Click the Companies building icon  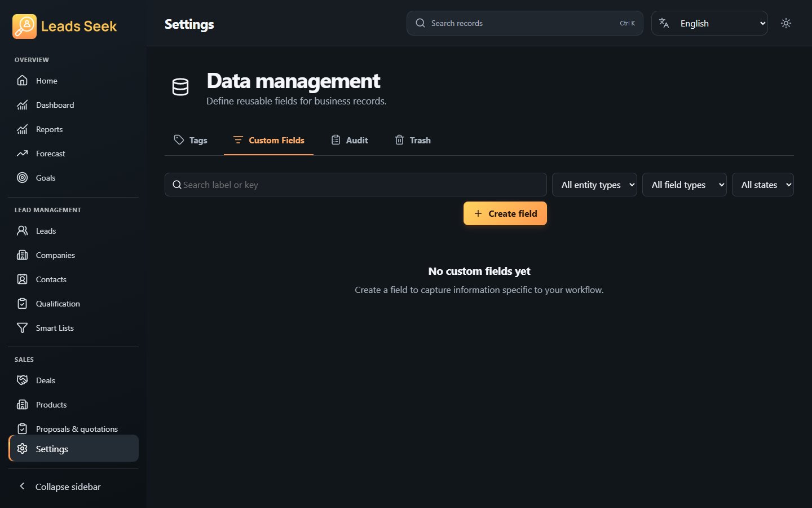(22, 255)
